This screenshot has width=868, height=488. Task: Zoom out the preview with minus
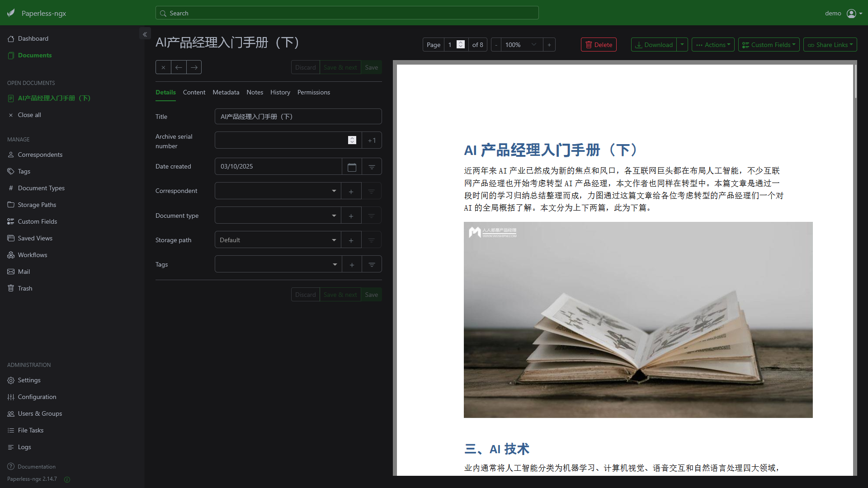pos(496,45)
